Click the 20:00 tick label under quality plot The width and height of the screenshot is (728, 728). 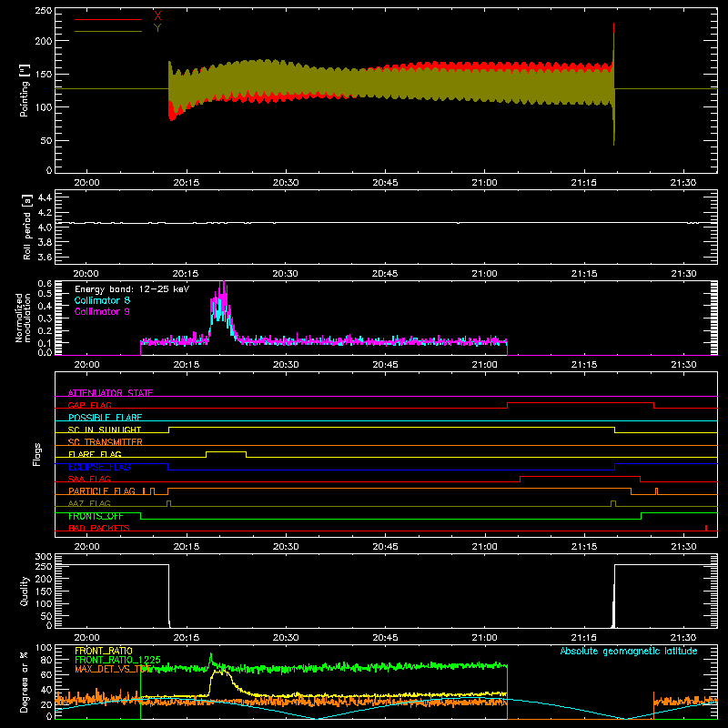(x=86, y=638)
